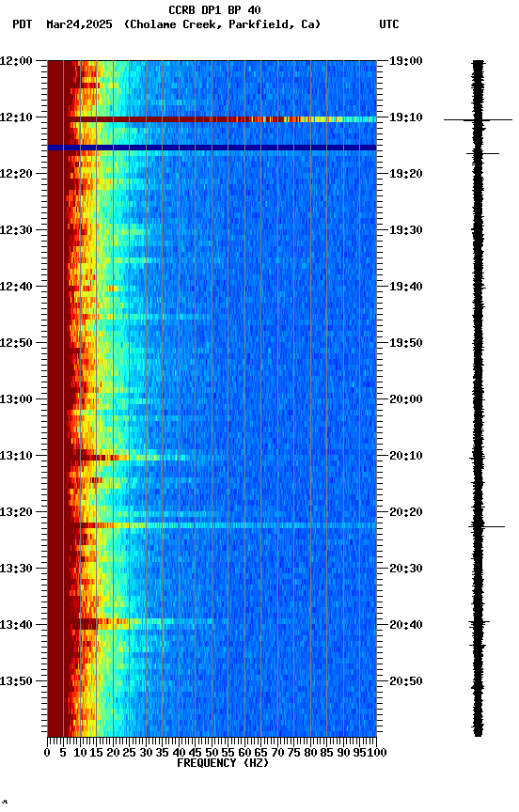Click the 13:20 PDT time label
This screenshot has width=519, height=812.
(16, 512)
